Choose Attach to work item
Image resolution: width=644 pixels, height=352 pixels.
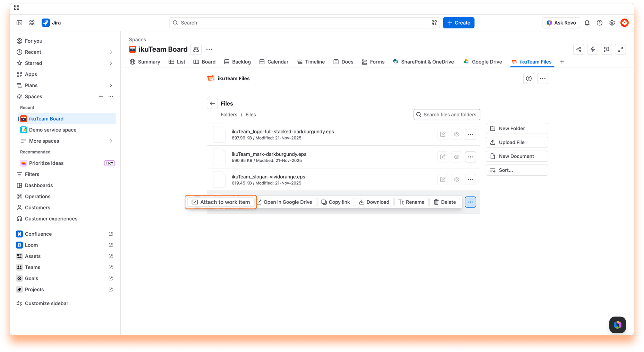(x=221, y=202)
